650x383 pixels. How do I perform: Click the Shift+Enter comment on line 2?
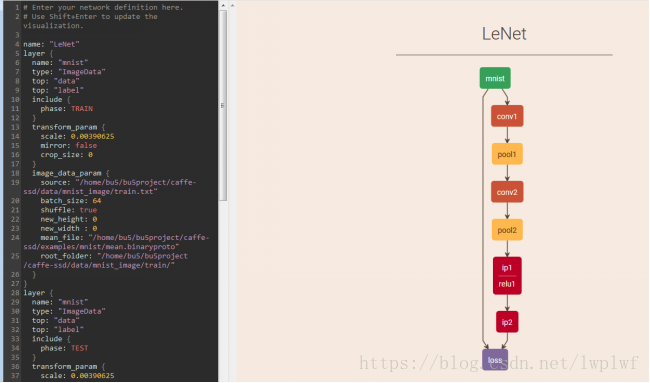coord(90,21)
